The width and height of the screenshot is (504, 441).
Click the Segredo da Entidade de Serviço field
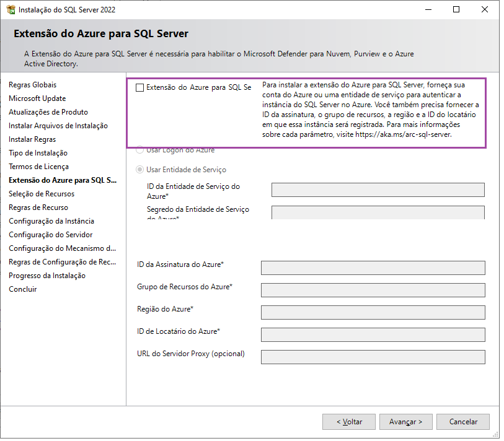pyautogui.click(x=378, y=212)
